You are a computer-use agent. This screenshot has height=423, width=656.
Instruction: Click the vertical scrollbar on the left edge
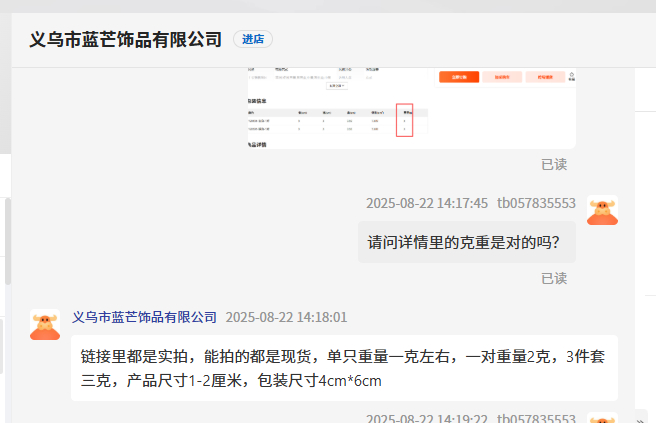tap(8, 240)
